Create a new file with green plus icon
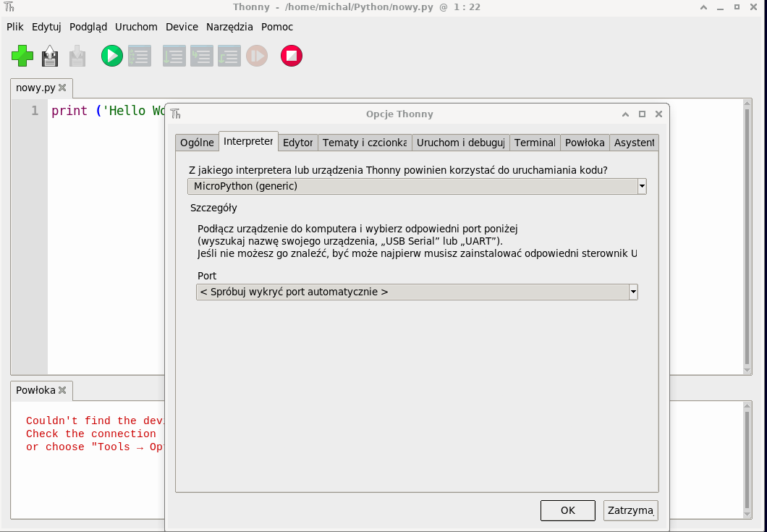Image resolution: width=767 pixels, height=532 pixels. (x=22, y=56)
